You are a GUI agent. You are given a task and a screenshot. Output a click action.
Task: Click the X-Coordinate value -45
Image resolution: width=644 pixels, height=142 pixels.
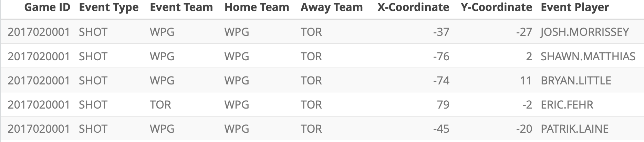pyautogui.click(x=441, y=129)
